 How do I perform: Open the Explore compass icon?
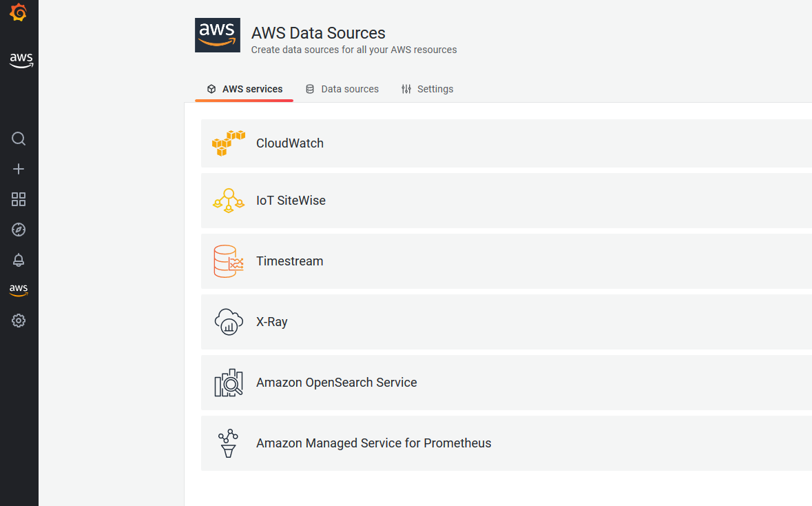(x=19, y=230)
